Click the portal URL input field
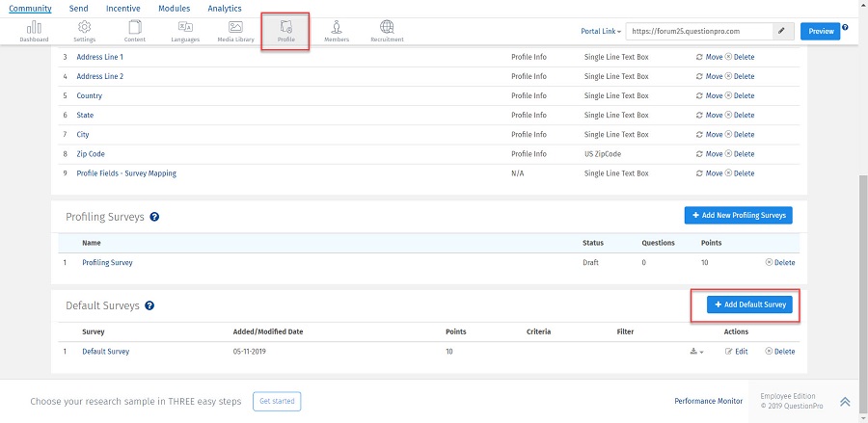The height and width of the screenshot is (423, 868). pos(699,32)
